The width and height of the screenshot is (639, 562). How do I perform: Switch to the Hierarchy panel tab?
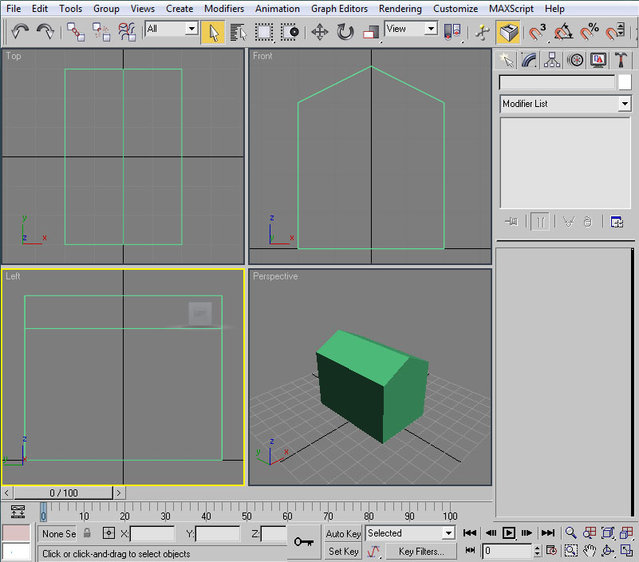click(x=552, y=60)
